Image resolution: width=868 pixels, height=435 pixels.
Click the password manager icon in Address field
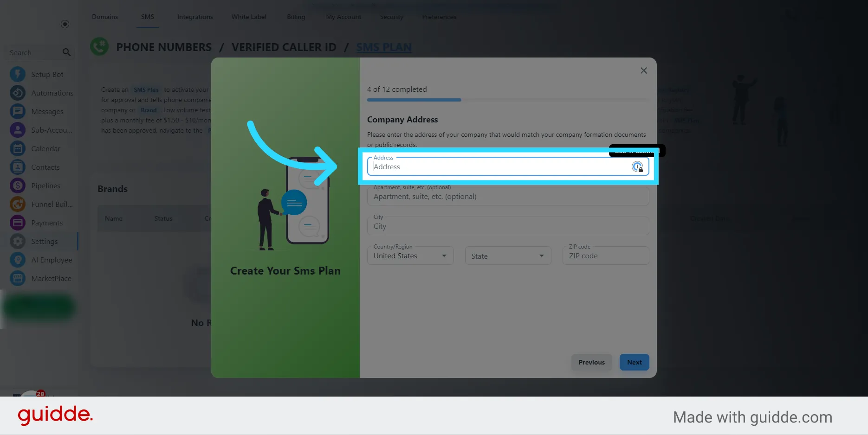coord(637,166)
